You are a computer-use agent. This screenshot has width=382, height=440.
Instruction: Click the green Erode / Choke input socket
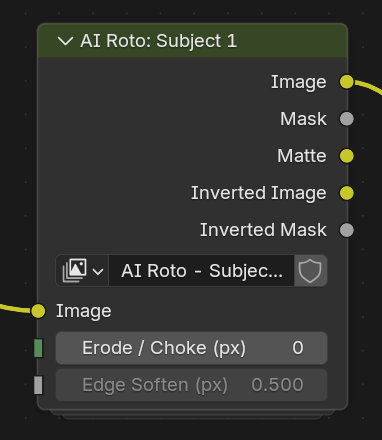click(38, 348)
